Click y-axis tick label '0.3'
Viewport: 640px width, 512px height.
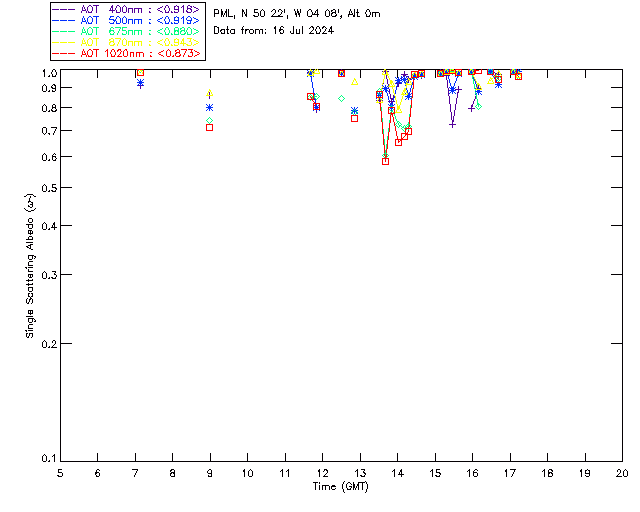point(49,275)
